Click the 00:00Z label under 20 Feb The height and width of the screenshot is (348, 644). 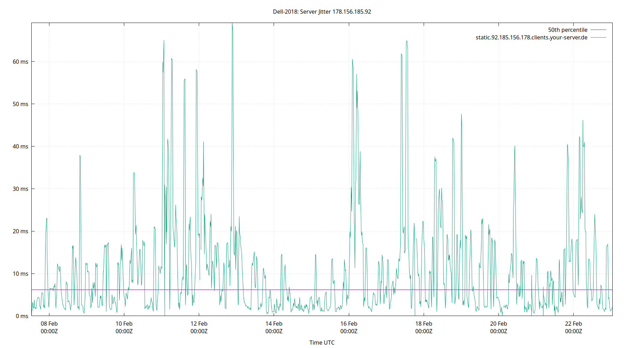(x=500, y=331)
